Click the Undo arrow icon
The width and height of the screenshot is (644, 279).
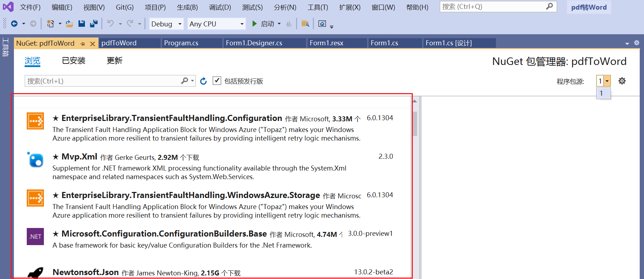point(111,24)
